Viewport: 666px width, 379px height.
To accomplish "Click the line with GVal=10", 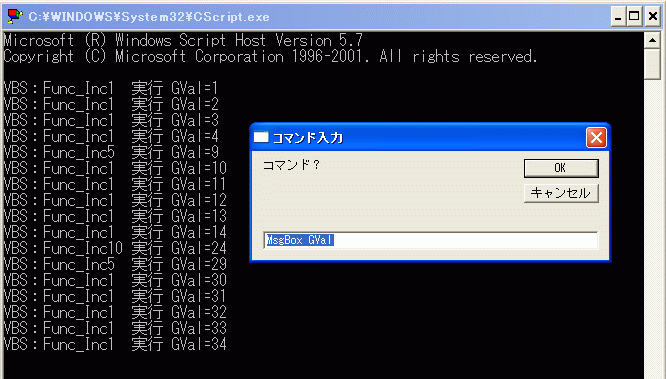I will (x=115, y=169).
